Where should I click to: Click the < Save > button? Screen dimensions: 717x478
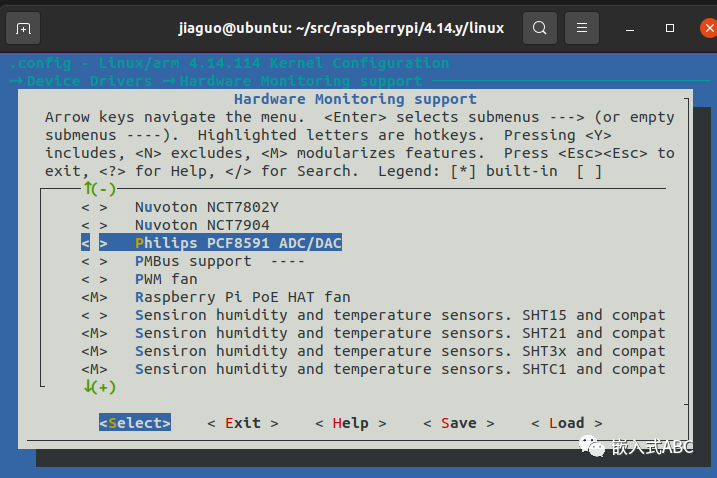(x=459, y=423)
